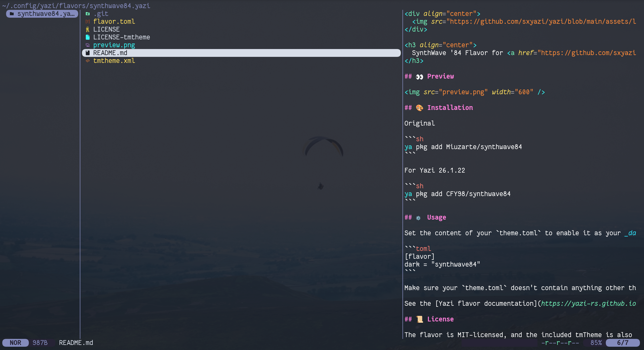Click the flavor.toml file icon
Viewport: 644px width, 350px height.
[x=88, y=21]
